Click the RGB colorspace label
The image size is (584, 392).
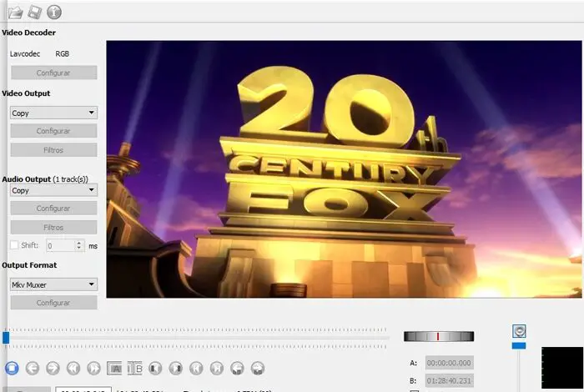63,53
